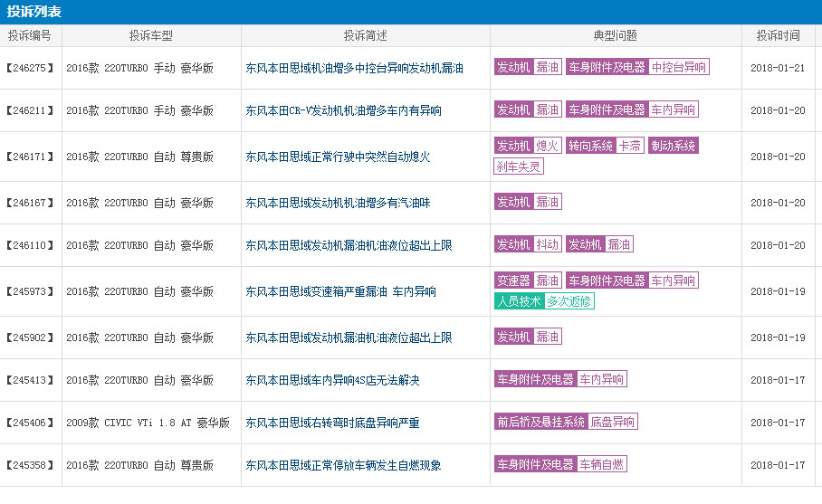Image resolution: width=822 pixels, height=504 pixels.
Task: Open complaint 车内异响4S店无法解决
Action: coord(332,380)
